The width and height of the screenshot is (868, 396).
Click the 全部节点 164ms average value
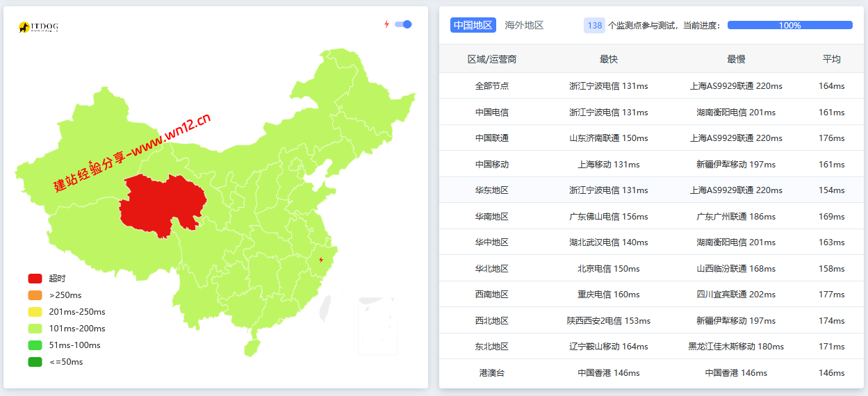[x=832, y=86]
